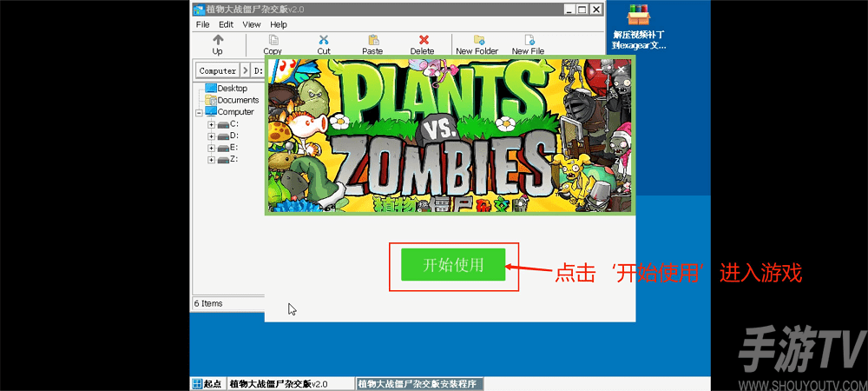Image resolution: width=868 pixels, height=391 pixels.
Task: Click the Paste clipboard icon
Action: tap(373, 40)
